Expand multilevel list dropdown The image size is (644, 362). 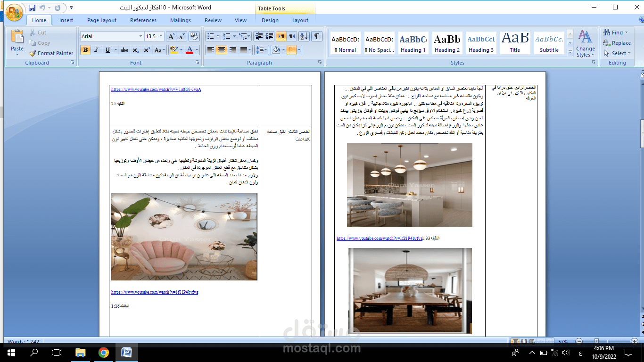point(249,36)
